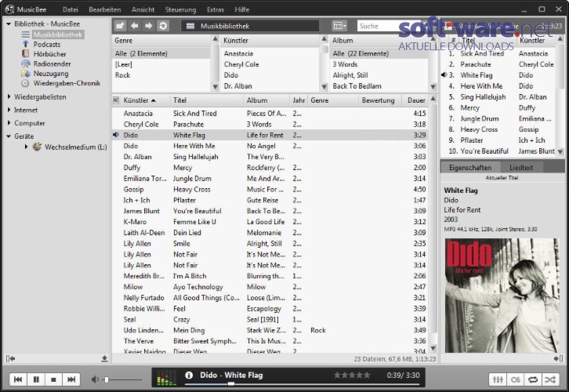Skip to the next track
The width and height of the screenshot is (569, 392).
(71, 379)
